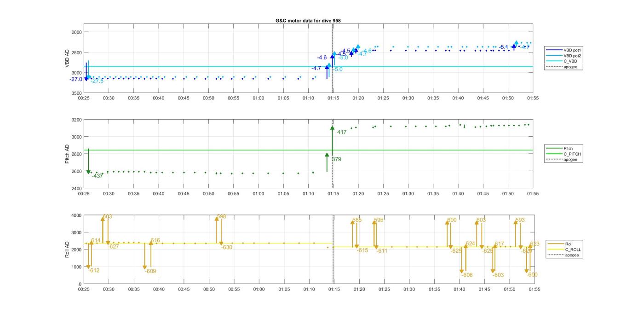Click the '417' pitch data label
Image resolution: width=644 pixels, height=319 pixels.
[x=342, y=132]
